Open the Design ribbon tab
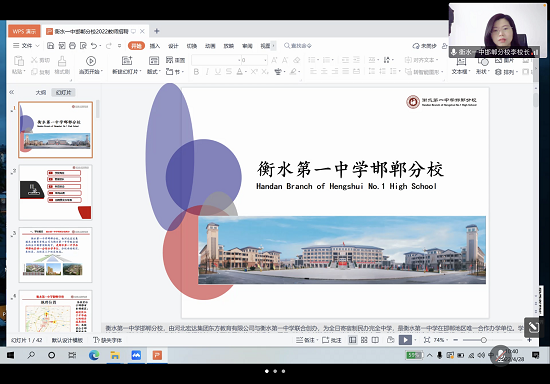The height and width of the screenshot is (384, 550). click(173, 46)
